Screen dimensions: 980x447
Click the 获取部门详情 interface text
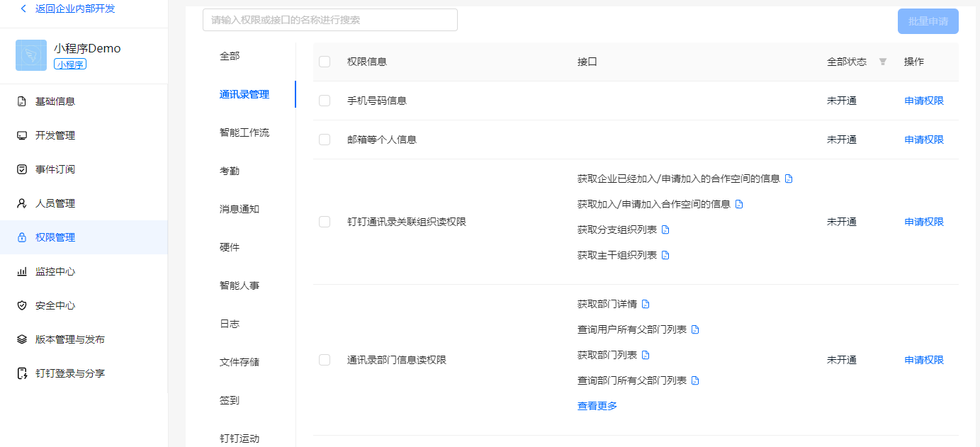(607, 304)
